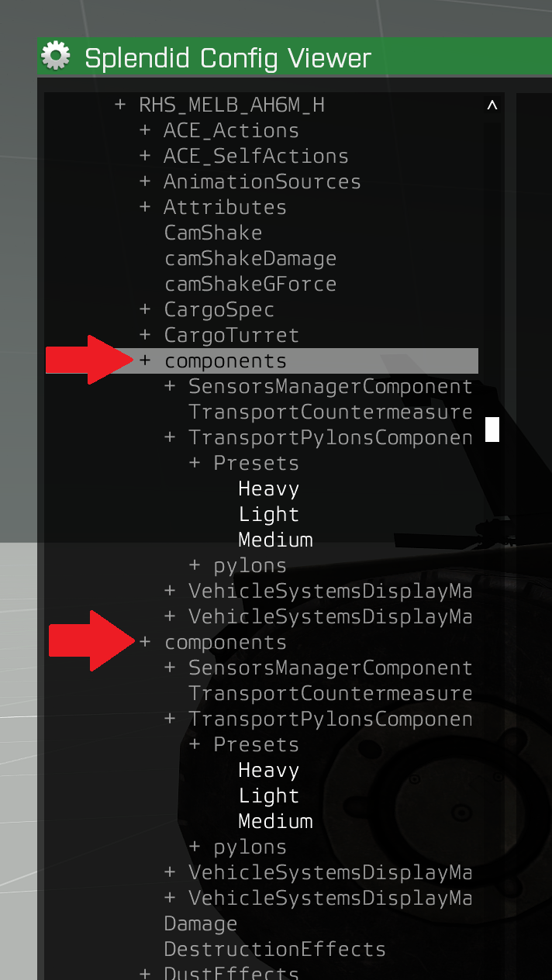The width and height of the screenshot is (552, 980).
Task: Select the ACE_Actions label
Action: [231, 130]
